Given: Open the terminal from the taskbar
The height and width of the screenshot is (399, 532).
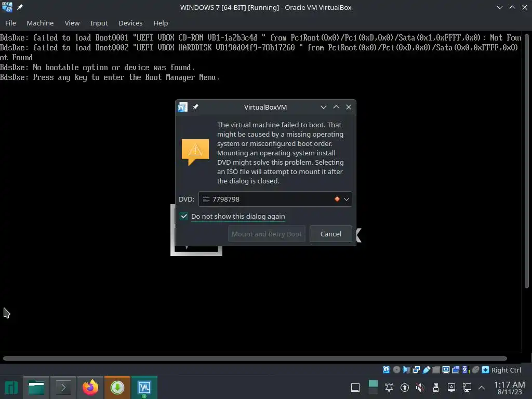Looking at the screenshot, I should click(63, 388).
